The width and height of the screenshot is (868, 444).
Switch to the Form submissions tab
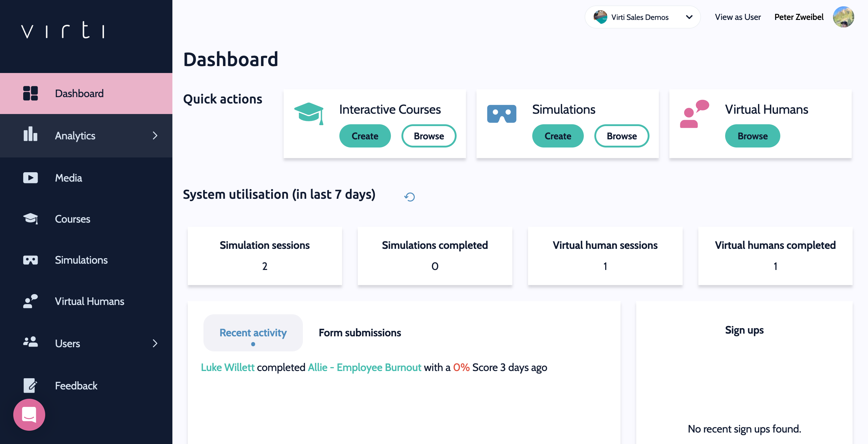[x=360, y=332]
